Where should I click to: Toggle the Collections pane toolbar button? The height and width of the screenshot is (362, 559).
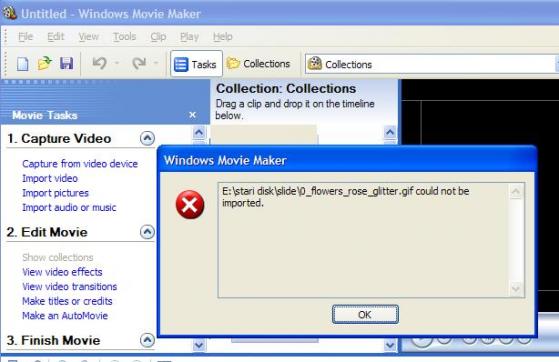259,64
